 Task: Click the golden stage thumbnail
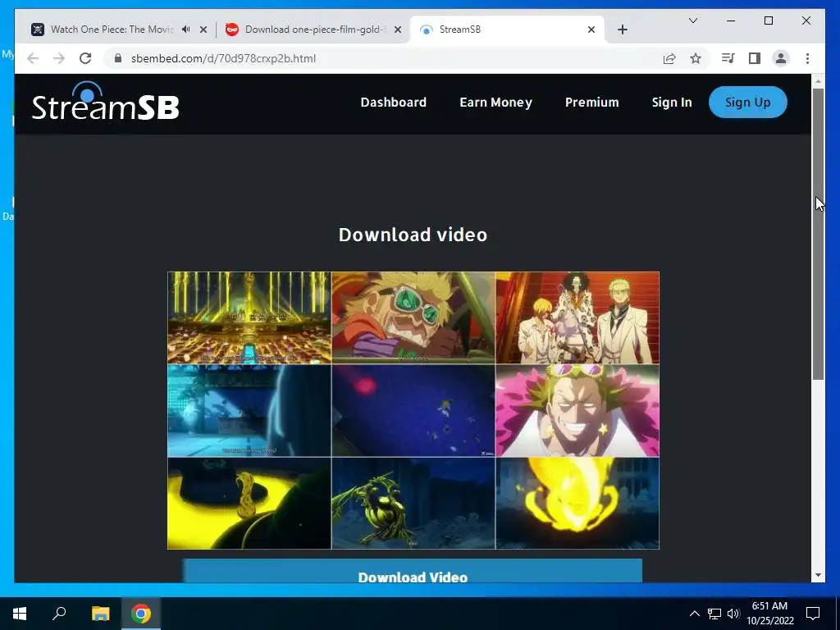pyautogui.click(x=249, y=317)
